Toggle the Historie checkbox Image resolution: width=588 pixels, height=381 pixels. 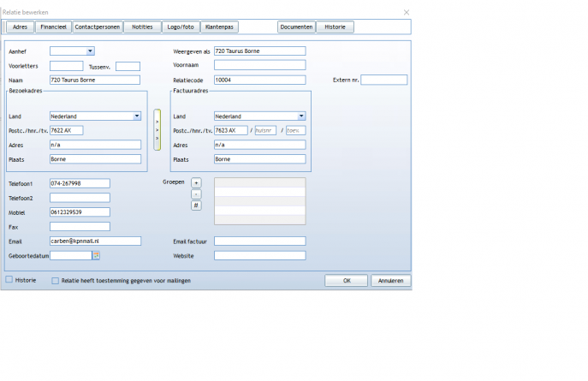click(x=9, y=279)
